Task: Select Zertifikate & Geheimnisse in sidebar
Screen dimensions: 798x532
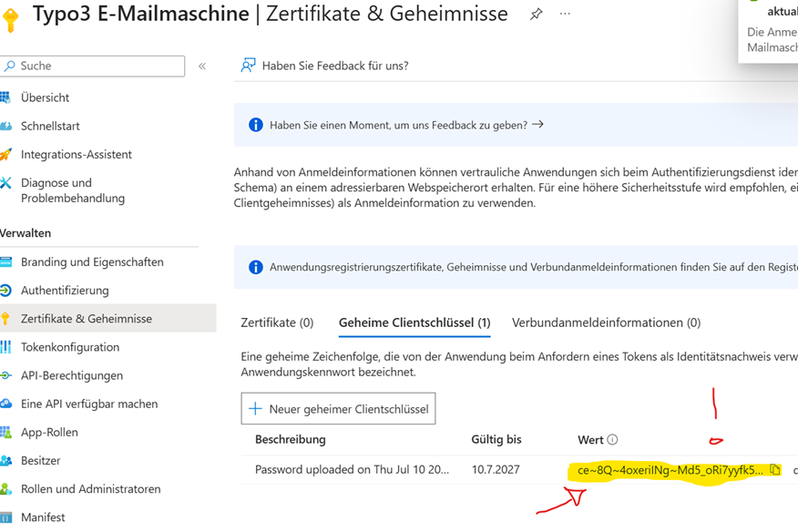Action: (87, 319)
